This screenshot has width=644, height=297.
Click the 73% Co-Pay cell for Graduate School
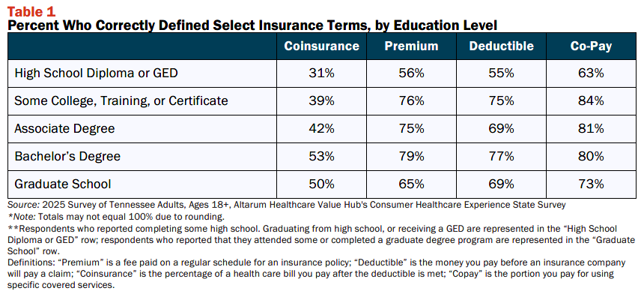(x=591, y=184)
